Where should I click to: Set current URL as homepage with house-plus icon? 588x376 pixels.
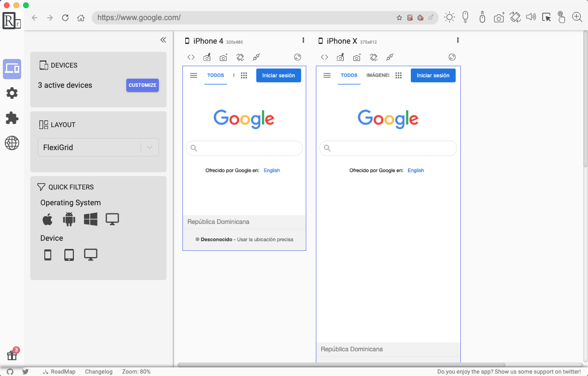coord(431,18)
